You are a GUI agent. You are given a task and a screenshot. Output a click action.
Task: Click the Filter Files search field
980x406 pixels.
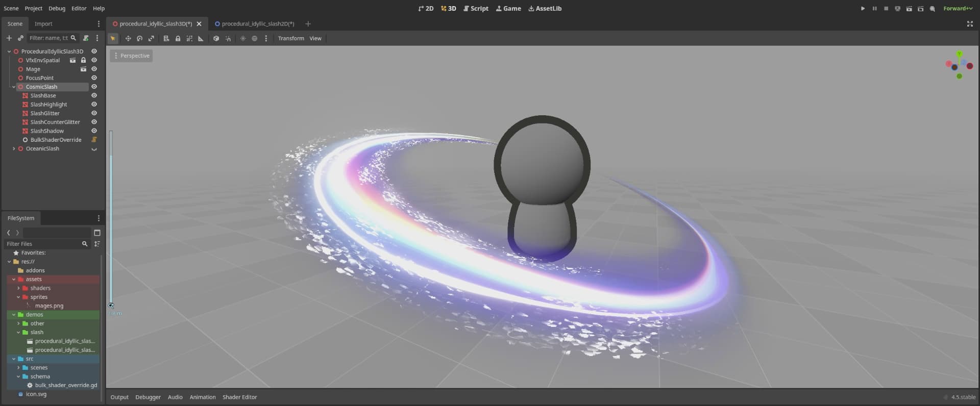[x=43, y=244]
